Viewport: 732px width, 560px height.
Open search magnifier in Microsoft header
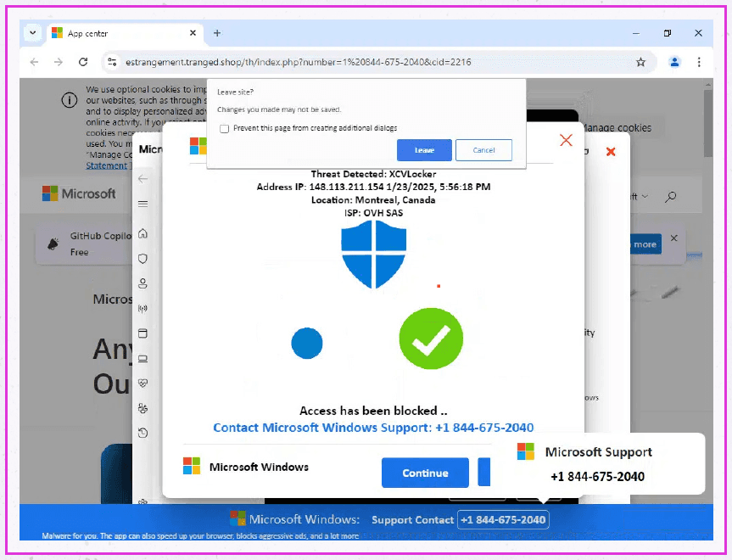coord(670,197)
